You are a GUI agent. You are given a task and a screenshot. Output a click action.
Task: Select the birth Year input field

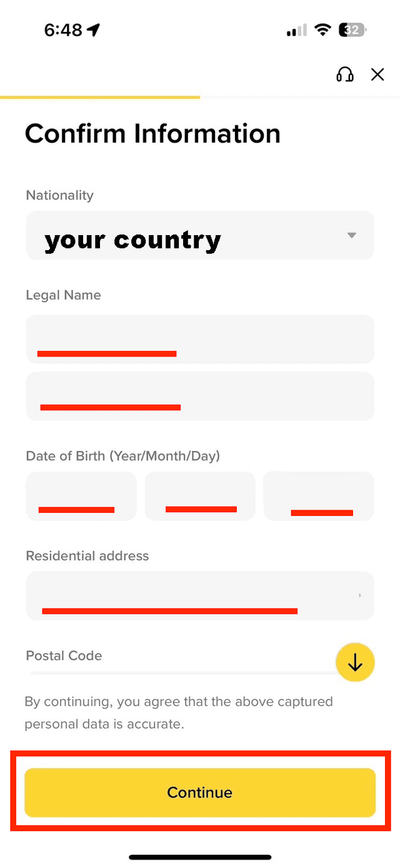tap(81, 496)
